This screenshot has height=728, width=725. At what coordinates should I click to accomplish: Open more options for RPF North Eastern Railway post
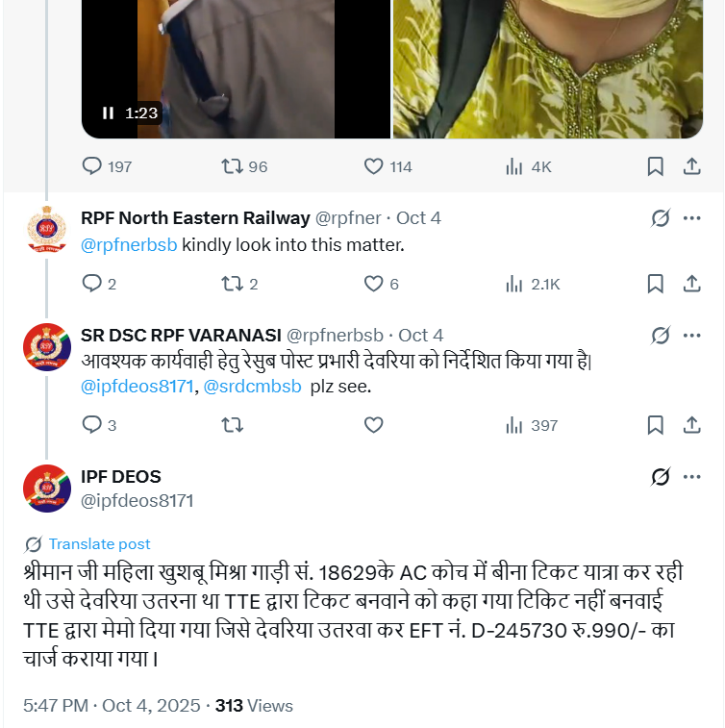click(x=691, y=218)
